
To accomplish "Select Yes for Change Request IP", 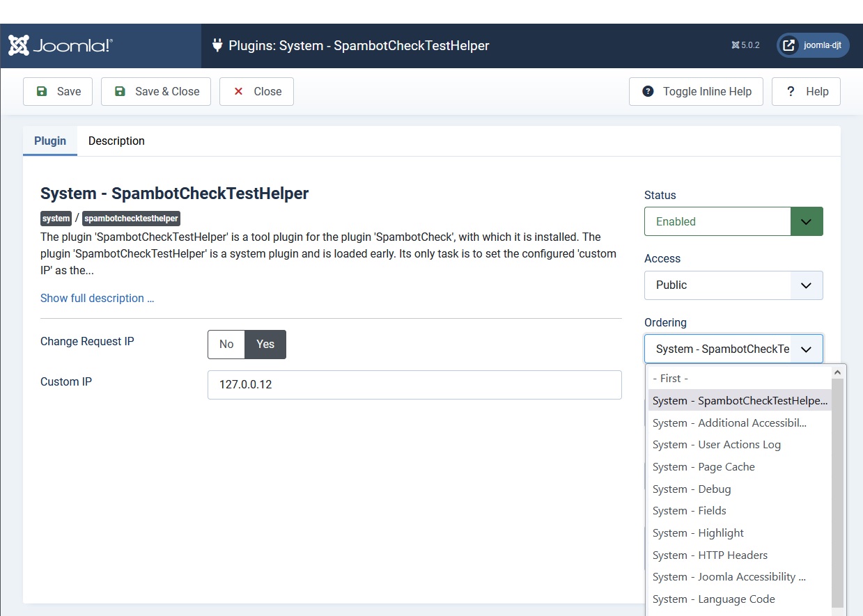I will pos(265,344).
